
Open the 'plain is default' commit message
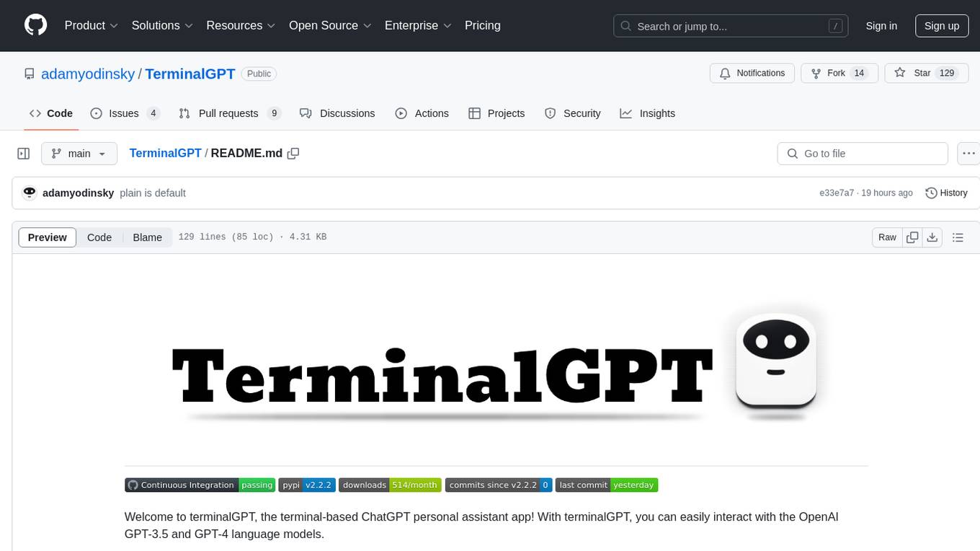pyautogui.click(x=153, y=193)
